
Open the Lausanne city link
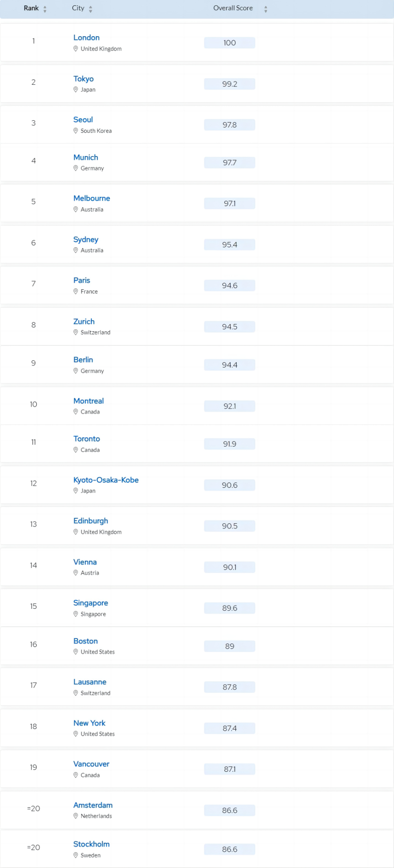[90, 682]
